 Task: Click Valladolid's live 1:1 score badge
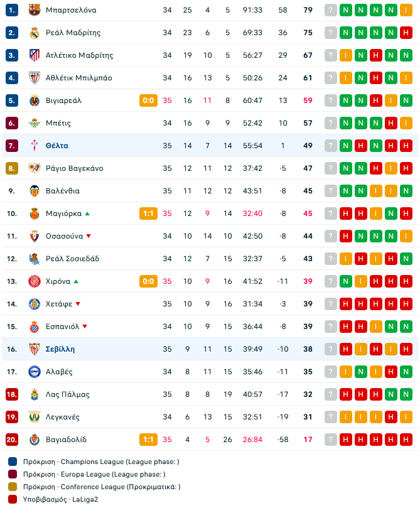click(148, 440)
